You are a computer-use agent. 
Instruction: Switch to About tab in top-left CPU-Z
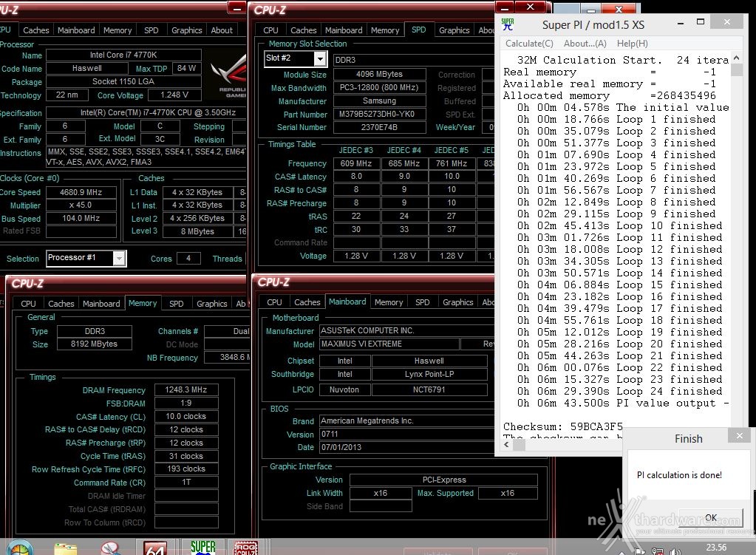coord(221,30)
